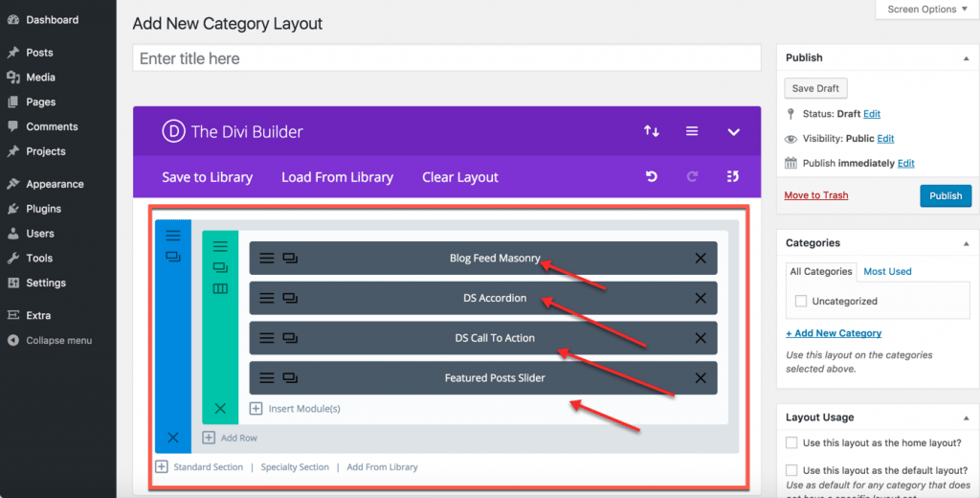Collapse the Categories panel arrow

click(967, 242)
